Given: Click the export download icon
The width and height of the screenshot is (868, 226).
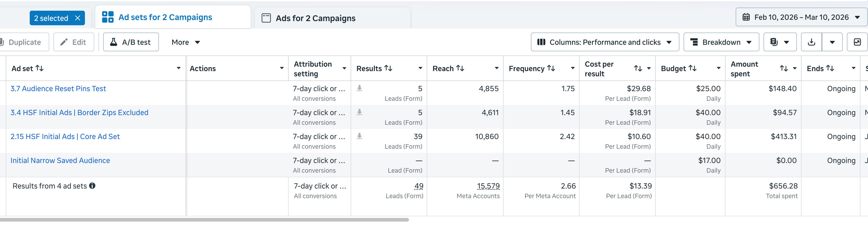Looking at the screenshot, I should (811, 42).
